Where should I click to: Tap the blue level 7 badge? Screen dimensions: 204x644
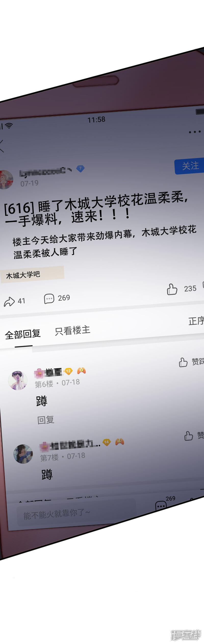point(80,168)
